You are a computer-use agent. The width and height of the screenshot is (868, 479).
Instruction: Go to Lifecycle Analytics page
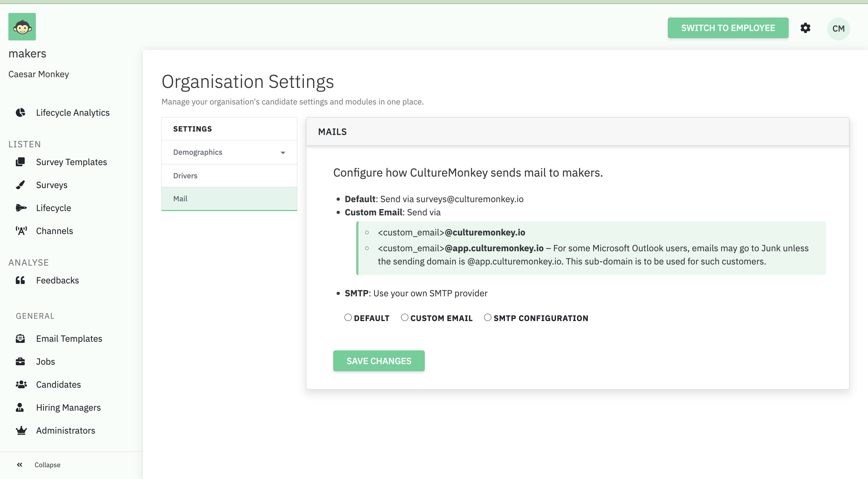pyautogui.click(x=73, y=113)
